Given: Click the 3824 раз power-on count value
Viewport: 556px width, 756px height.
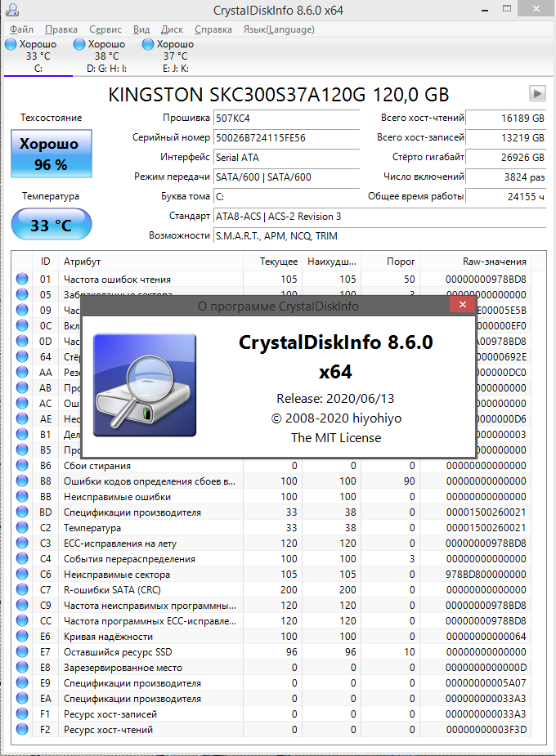Looking at the screenshot, I should [x=506, y=177].
